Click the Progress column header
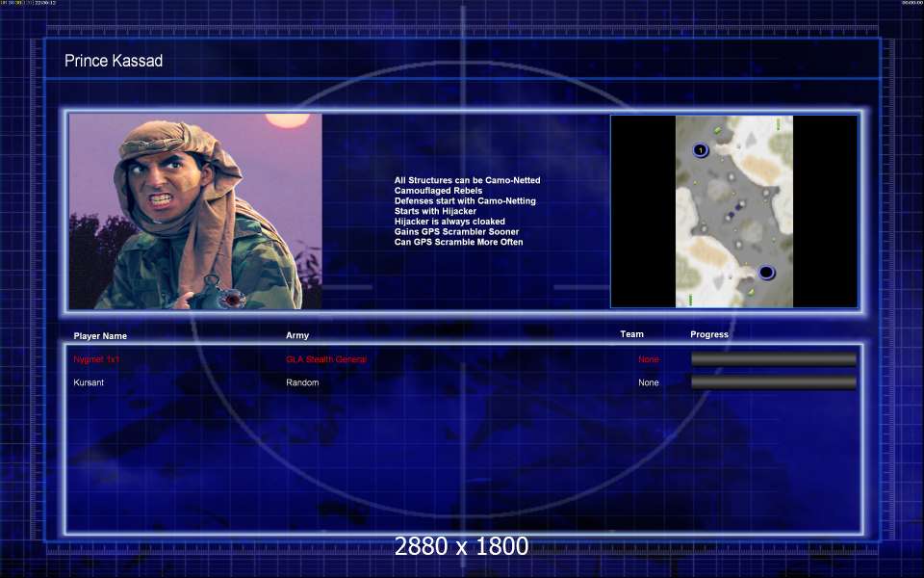Image resolution: width=924 pixels, height=578 pixels. coord(709,334)
